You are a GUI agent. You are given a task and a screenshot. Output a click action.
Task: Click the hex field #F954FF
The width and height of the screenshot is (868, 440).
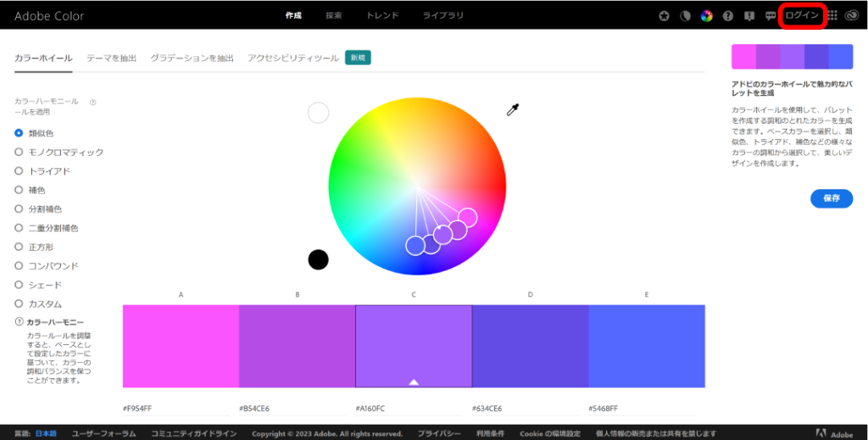[x=137, y=409]
